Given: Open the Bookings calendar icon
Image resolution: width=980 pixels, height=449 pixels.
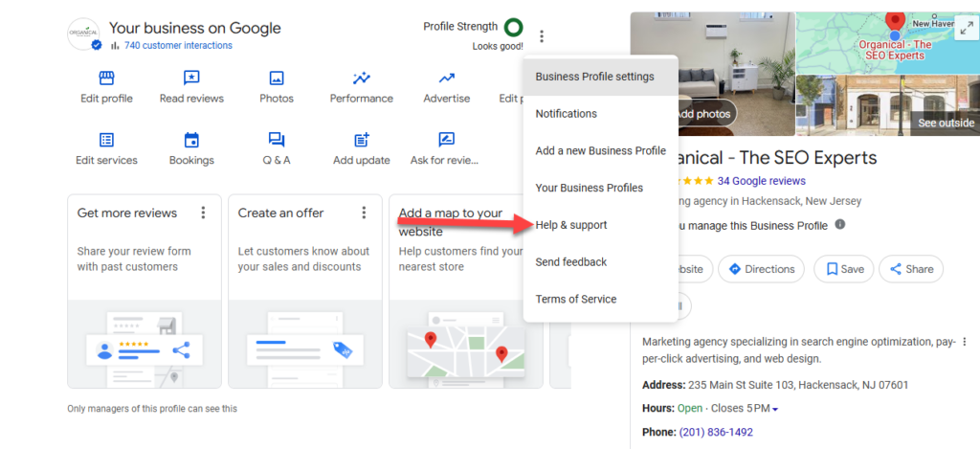Looking at the screenshot, I should [x=191, y=141].
